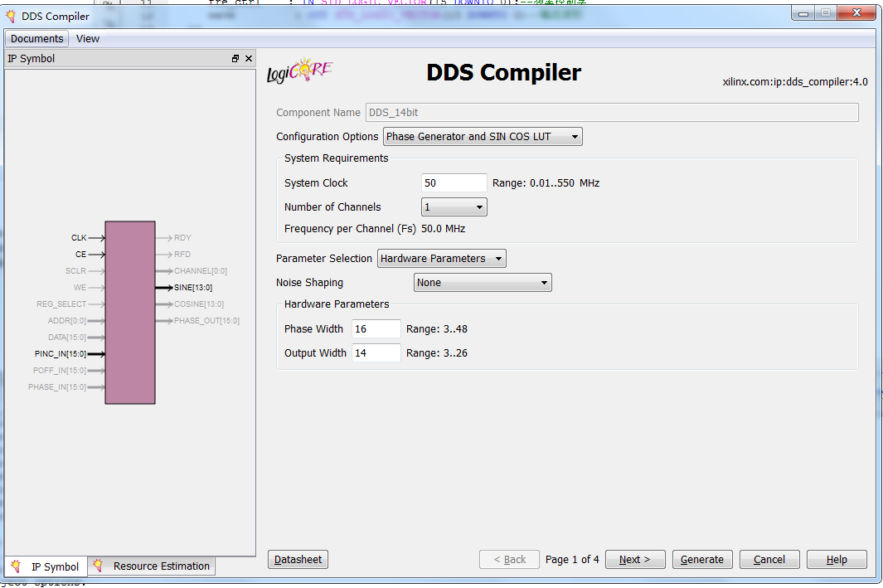
Task: Click the RDY port label
Action: (182, 238)
